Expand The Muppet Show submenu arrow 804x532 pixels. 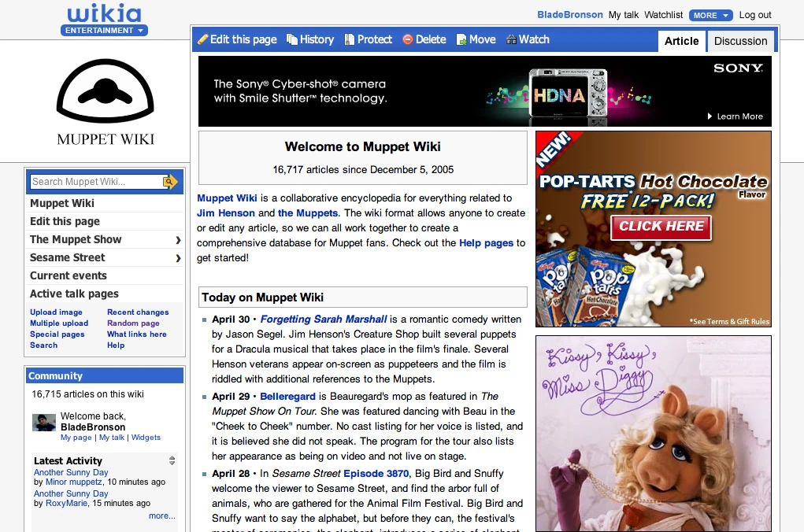(x=178, y=240)
